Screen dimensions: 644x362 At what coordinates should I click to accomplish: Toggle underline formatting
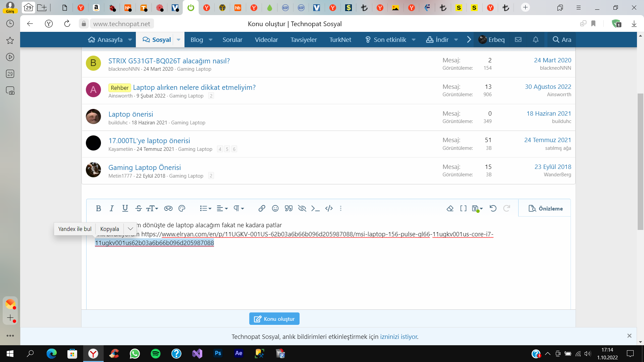click(125, 208)
